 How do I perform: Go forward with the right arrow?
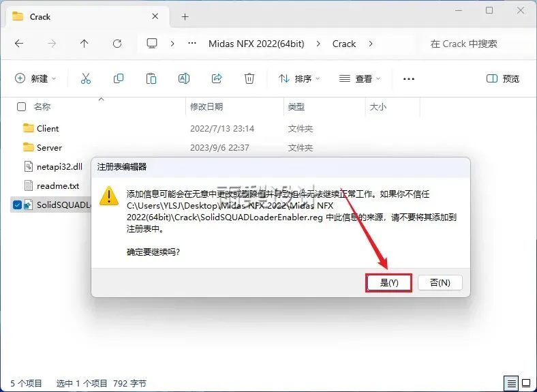coord(52,44)
